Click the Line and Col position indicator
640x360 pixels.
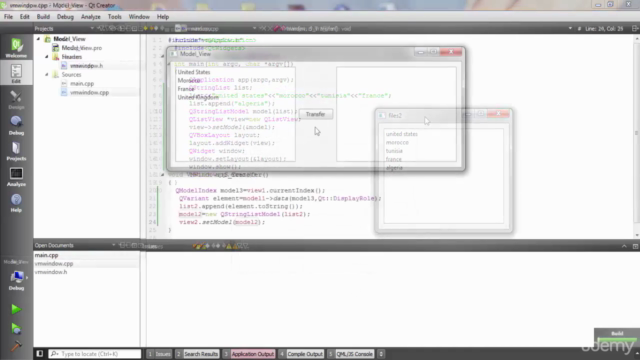click(604, 29)
